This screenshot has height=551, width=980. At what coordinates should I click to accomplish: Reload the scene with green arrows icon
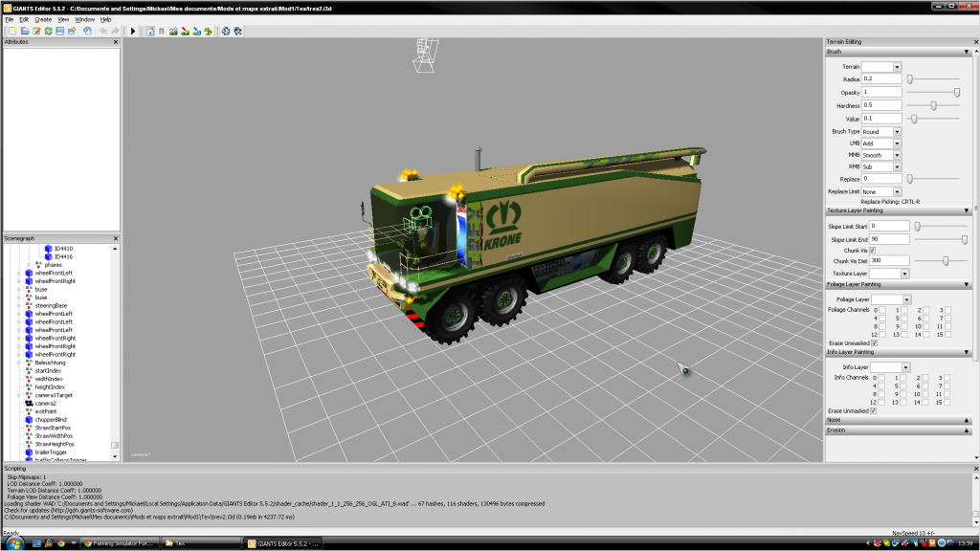click(x=48, y=32)
